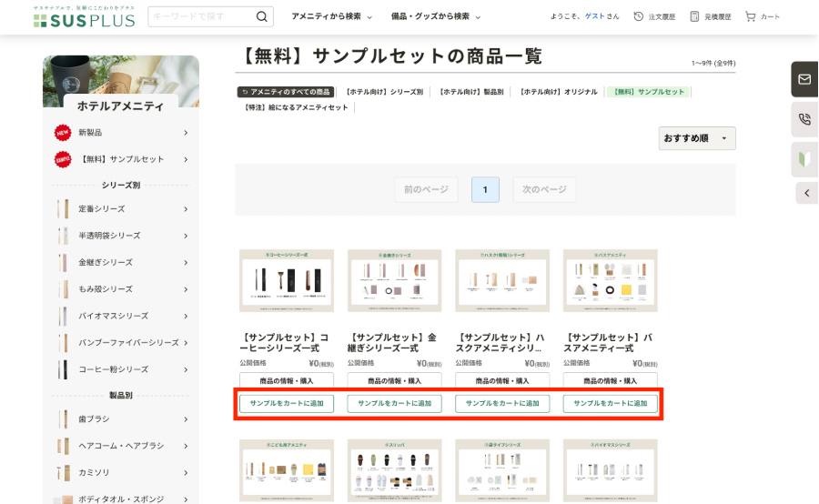This screenshot has height=504, width=819.
Task: Open the アメニティから検索 dropdown
Action: [x=331, y=16]
